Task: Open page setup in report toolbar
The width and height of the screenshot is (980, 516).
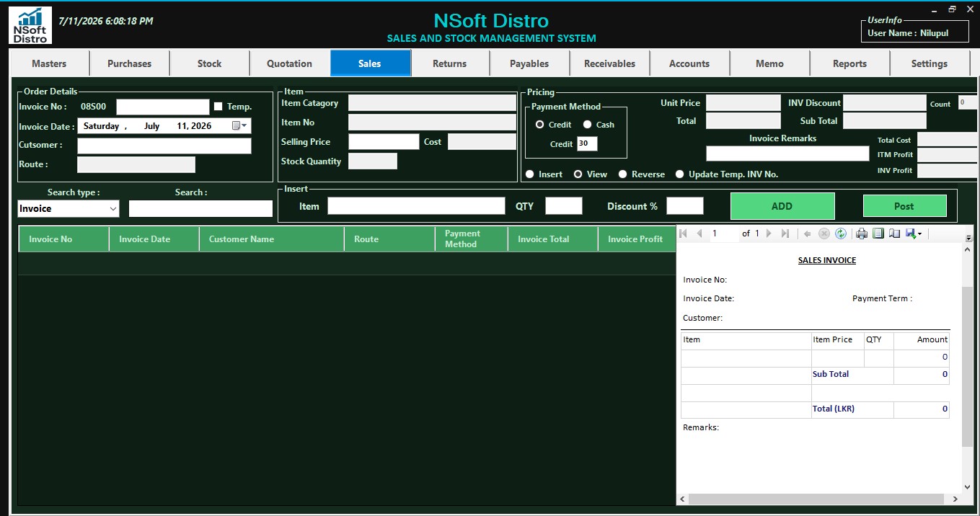Action: [894, 233]
